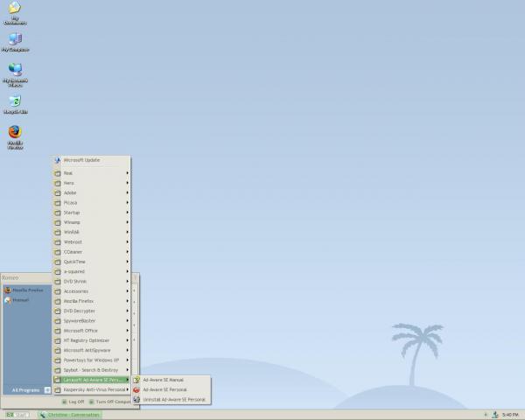Click the Real folder icon
Screen dimensions: 525x420
click(58, 173)
